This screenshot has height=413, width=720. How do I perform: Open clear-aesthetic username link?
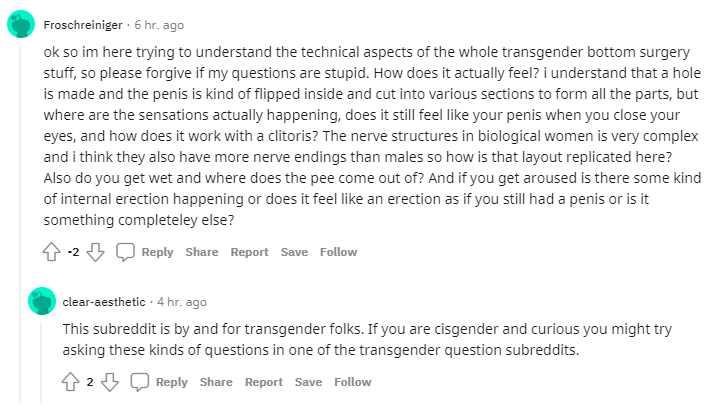tap(104, 301)
